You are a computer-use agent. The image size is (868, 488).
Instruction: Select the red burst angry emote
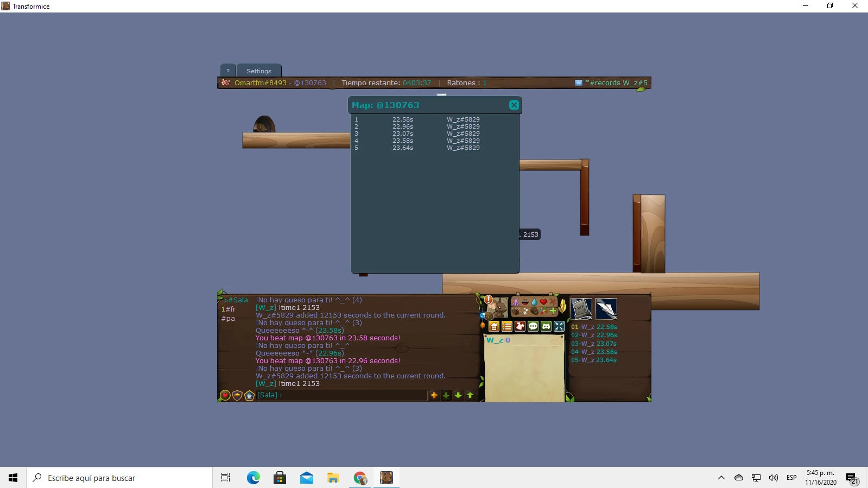(x=553, y=302)
